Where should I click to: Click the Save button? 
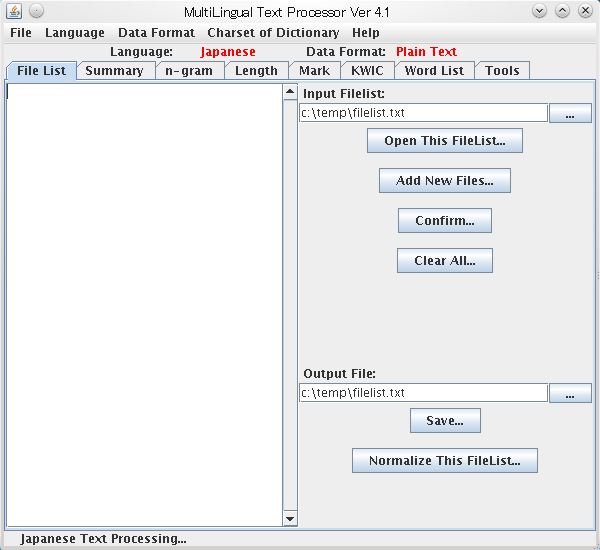tap(445, 421)
